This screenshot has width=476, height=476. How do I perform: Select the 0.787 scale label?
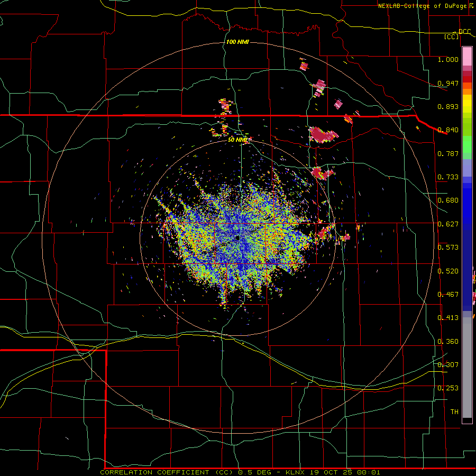tap(448, 153)
